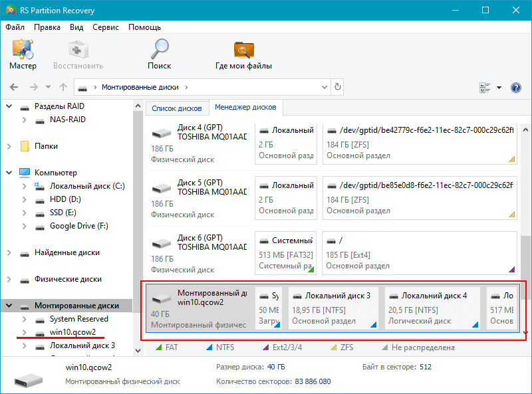Click the FAT legend entry
Image resolution: width=532 pixels, height=394 pixels.
point(167,347)
